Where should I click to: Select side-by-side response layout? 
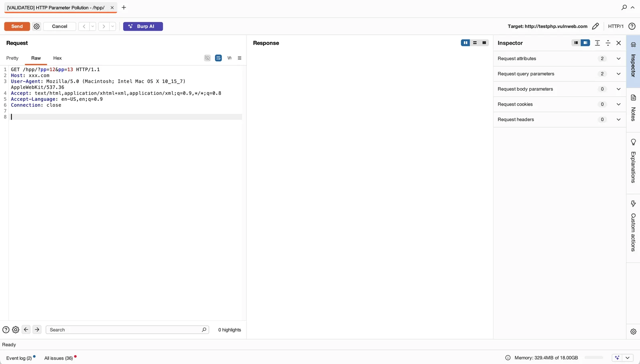coord(466,43)
